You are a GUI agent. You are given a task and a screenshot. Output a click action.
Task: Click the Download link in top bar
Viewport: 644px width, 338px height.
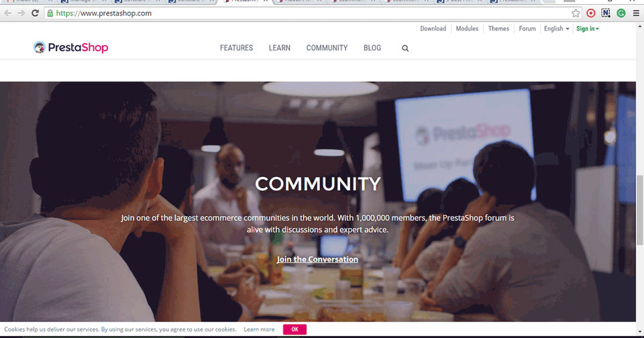pyautogui.click(x=433, y=28)
